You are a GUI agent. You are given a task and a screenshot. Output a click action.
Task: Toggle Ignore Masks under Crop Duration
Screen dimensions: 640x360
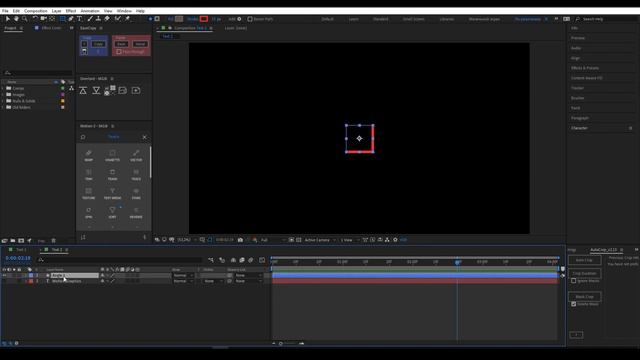573,281
